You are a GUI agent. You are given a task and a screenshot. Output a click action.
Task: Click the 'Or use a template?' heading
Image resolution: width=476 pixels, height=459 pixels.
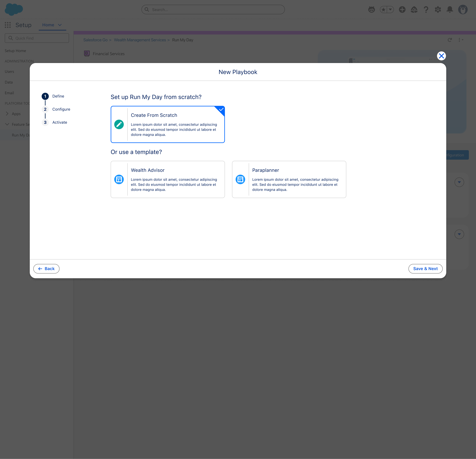136,152
